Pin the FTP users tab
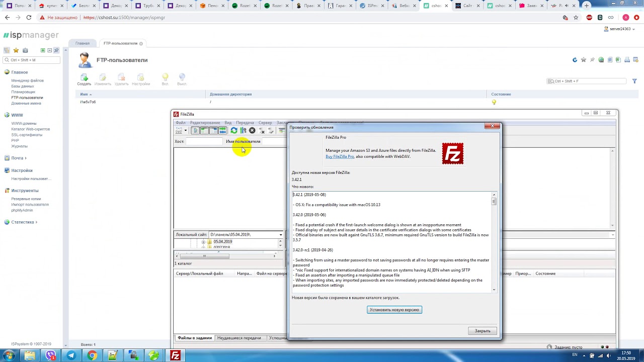 [x=592, y=60]
